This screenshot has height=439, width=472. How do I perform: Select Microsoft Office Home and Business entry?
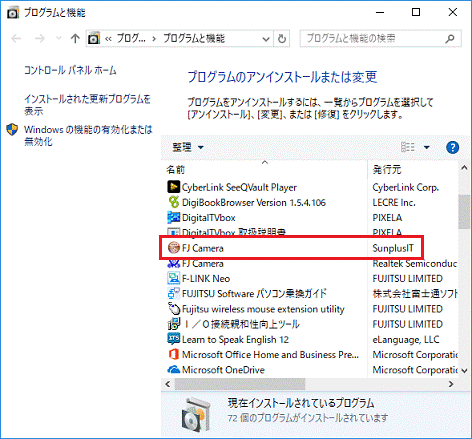click(270, 354)
